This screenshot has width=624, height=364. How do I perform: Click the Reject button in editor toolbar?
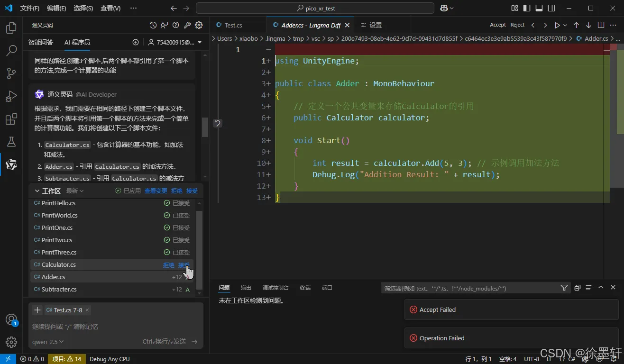[517, 25]
